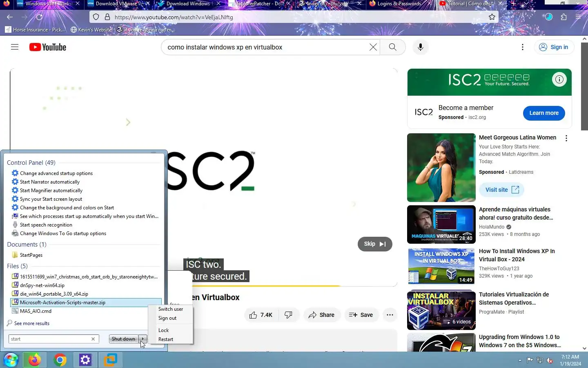
Task: Open more actions menu below video
Action: [x=390, y=315]
